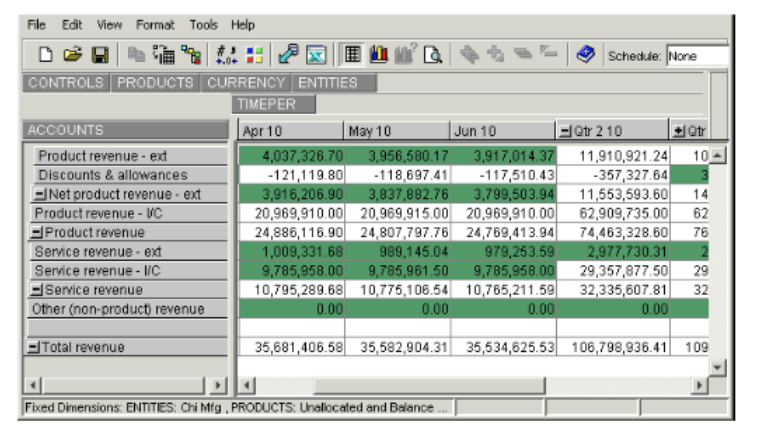Click the ENTITIES dimension button

tap(327, 83)
